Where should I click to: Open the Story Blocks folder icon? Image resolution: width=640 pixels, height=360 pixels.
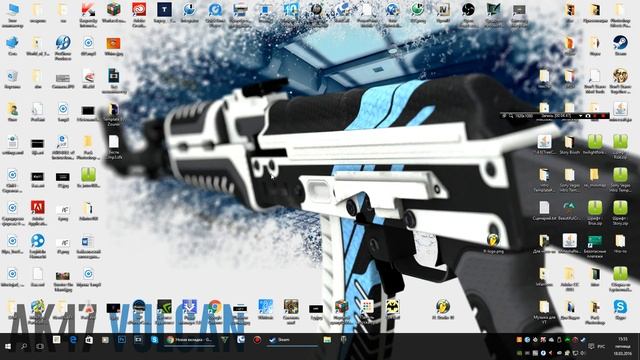coord(569,142)
